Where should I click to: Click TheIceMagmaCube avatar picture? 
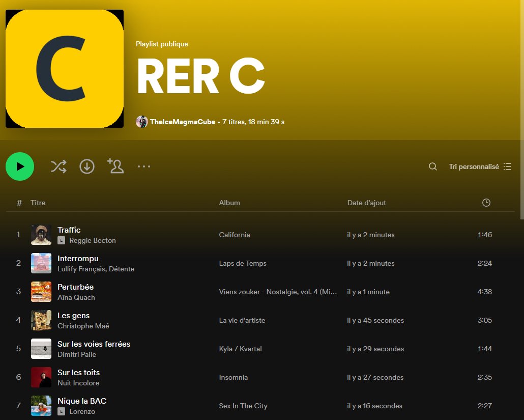pyautogui.click(x=142, y=122)
